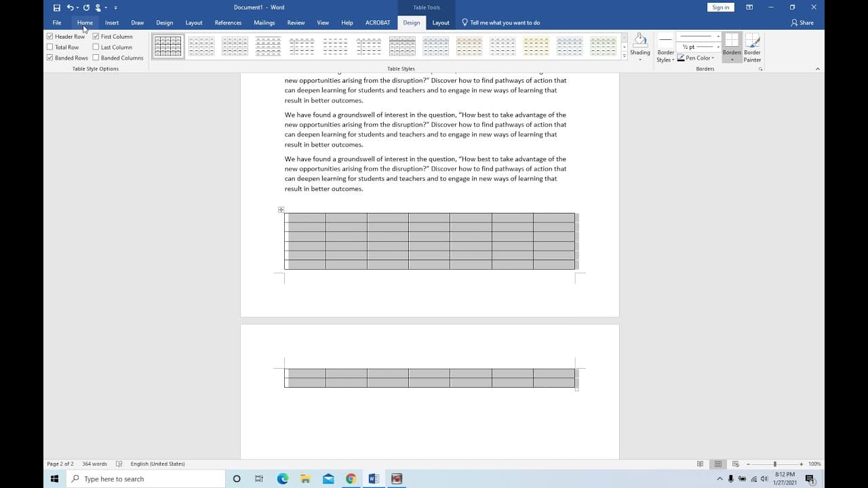This screenshot has width=868, height=488.
Task: Open the line style dropdown
Action: [x=699, y=37]
